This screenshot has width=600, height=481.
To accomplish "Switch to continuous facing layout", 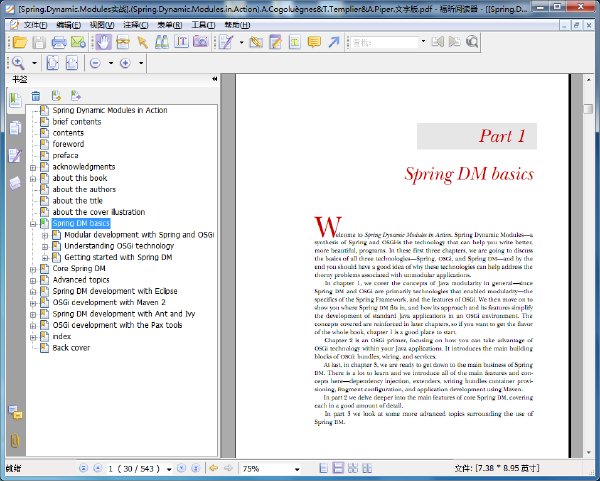I will click(x=367, y=468).
